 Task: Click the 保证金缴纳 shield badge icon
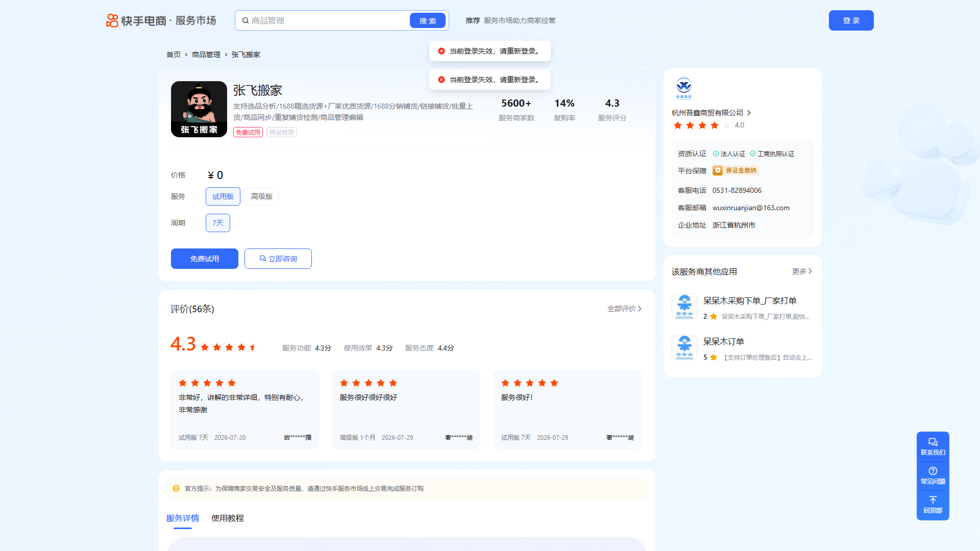[718, 170]
